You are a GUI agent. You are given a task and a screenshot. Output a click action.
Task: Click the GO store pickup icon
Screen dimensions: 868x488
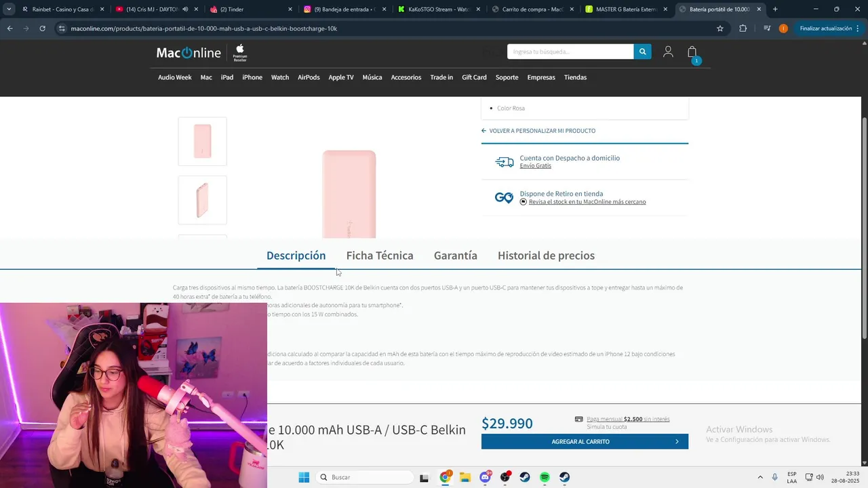tap(504, 198)
